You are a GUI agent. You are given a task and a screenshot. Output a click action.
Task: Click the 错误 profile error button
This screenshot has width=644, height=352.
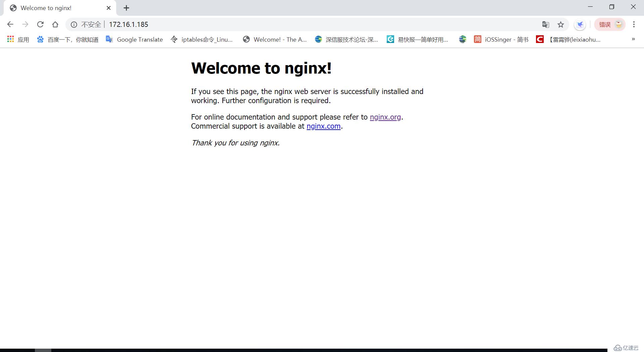point(610,25)
